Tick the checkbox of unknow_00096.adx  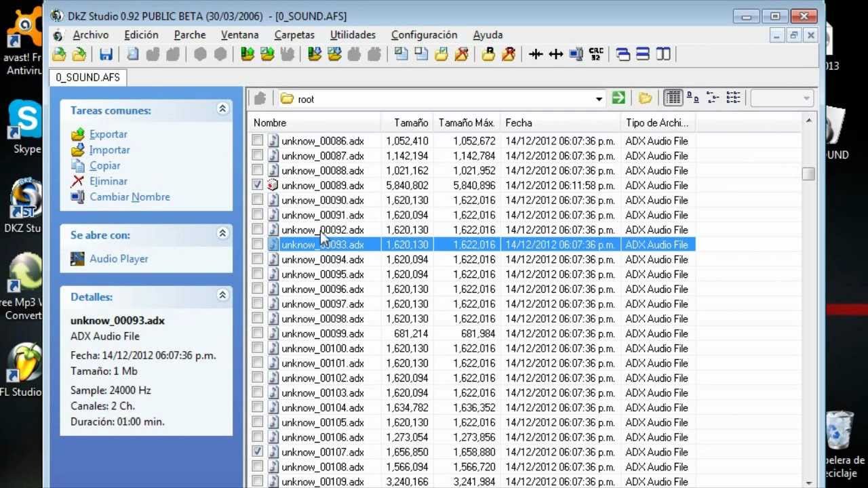257,288
